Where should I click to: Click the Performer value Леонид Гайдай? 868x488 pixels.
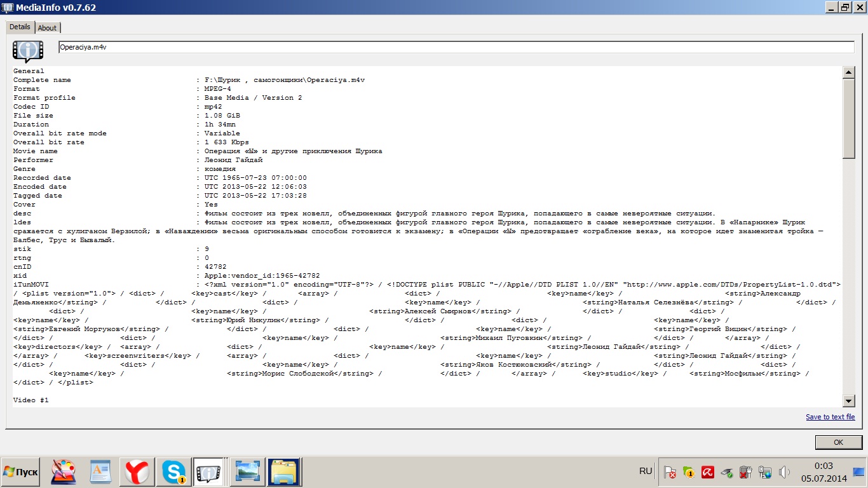234,160
